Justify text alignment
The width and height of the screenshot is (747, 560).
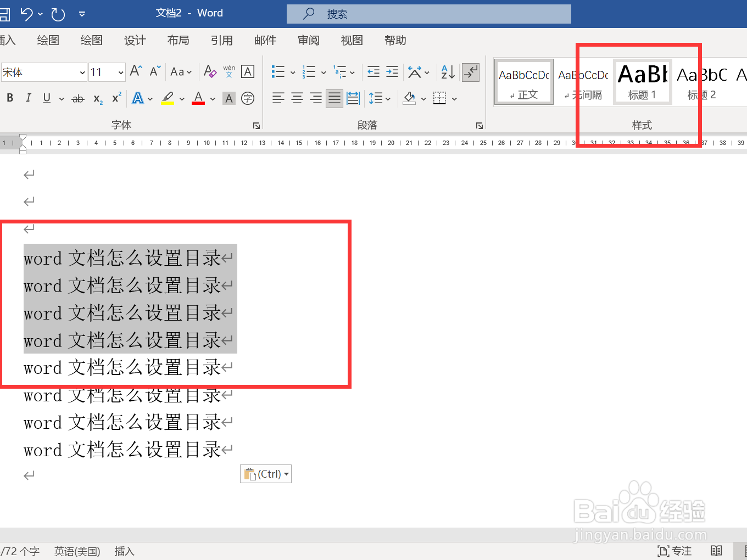tap(335, 98)
